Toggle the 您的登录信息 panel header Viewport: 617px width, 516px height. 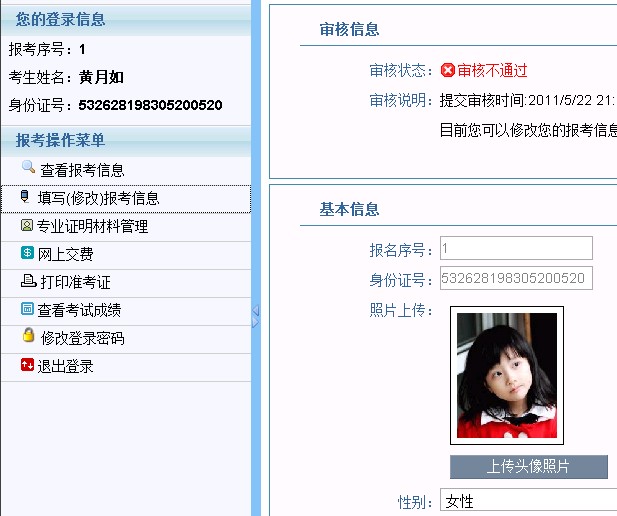[x=125, y=19]
